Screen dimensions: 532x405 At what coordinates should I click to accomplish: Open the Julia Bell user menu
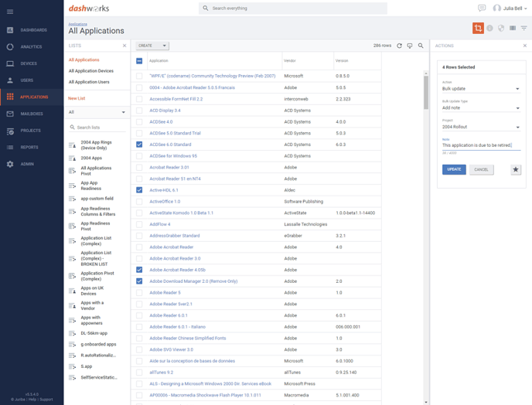click(x=510, y=9)
